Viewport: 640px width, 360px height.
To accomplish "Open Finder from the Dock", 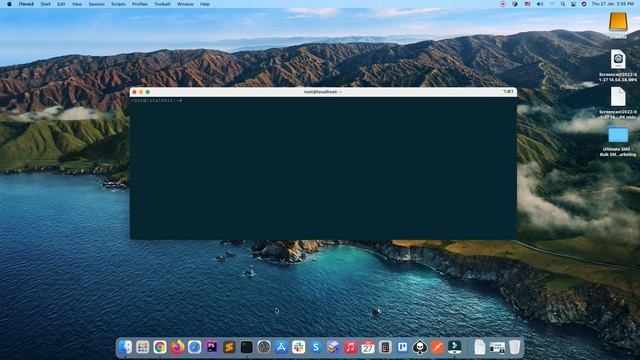I will [125, 347].
